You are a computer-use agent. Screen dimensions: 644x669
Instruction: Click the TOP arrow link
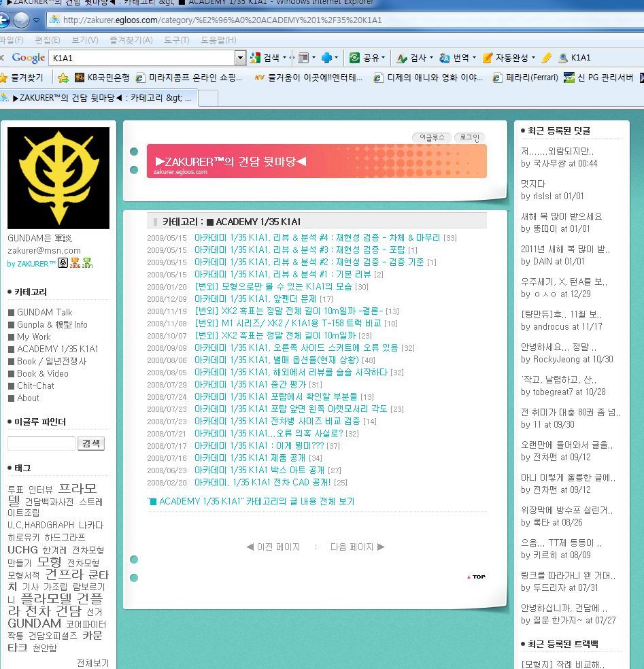(476, 577)
